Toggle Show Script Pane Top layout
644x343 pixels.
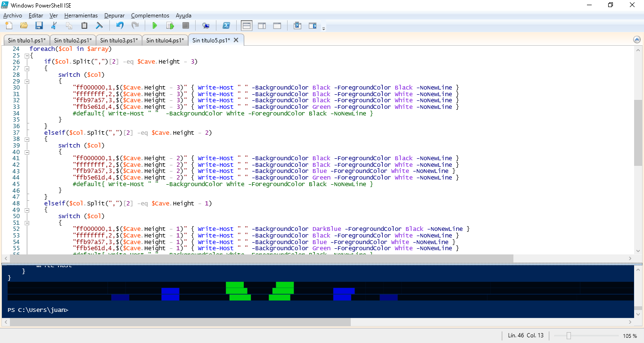(247, 25)
